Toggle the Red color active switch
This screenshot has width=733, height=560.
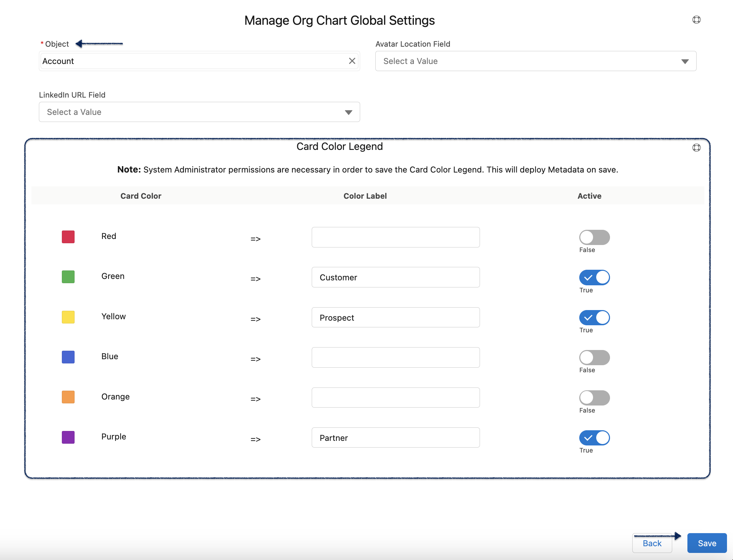[x=594, y=237]
